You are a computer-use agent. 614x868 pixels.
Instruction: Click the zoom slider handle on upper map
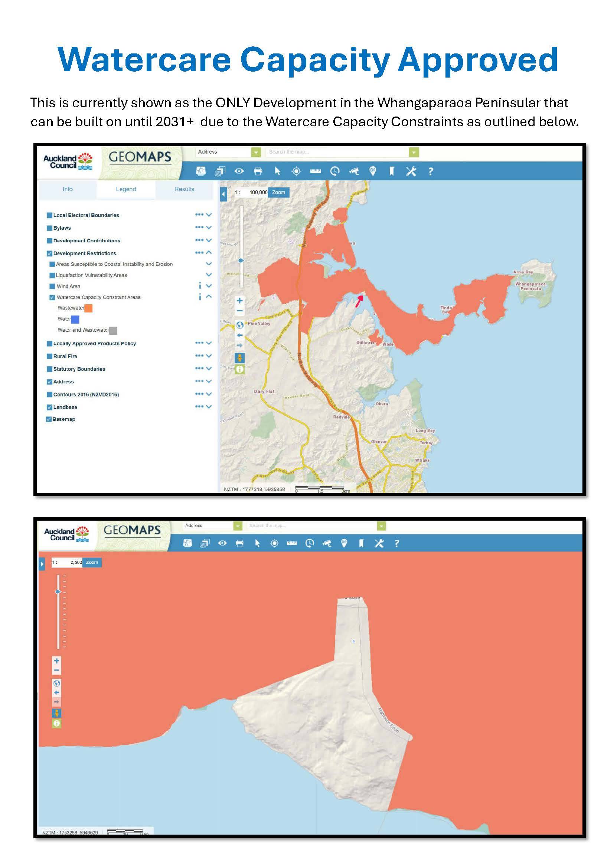(241, 261)
